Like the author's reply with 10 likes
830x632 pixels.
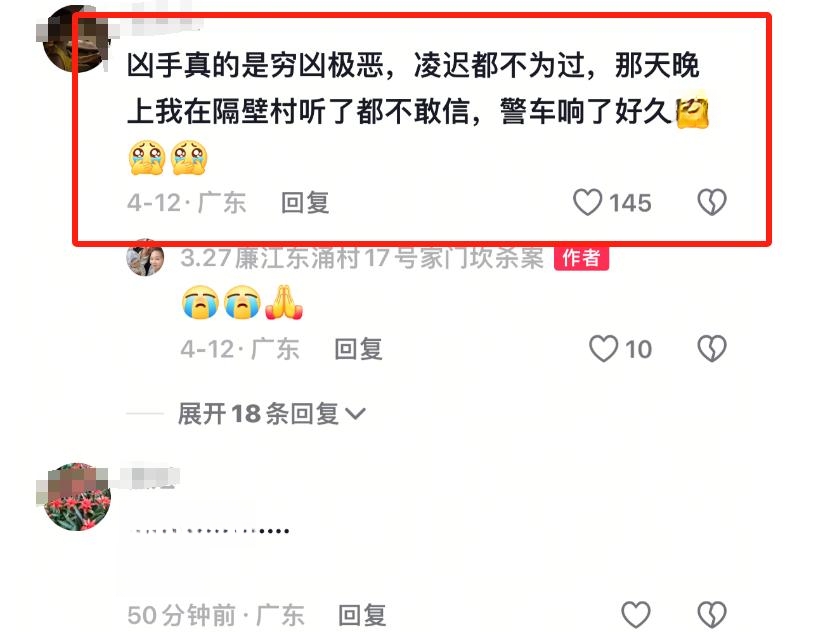pyautogui.click(x=603, y=349)
